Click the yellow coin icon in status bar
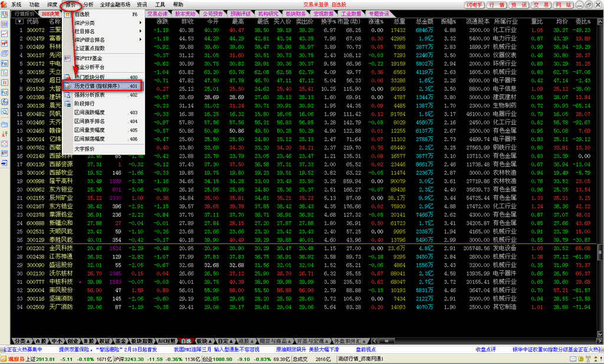The width and height of the screenshot is (604, 364). [580, 359]
